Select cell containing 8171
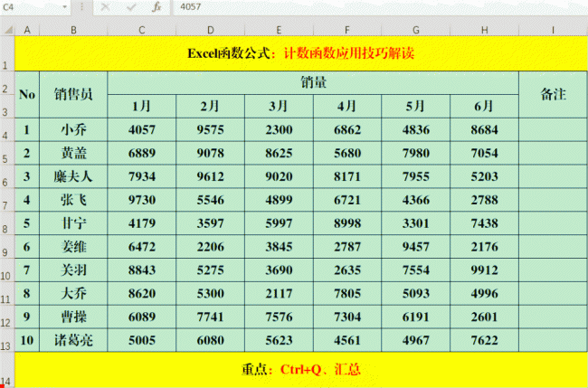 pyautogui.click(x=347, y=176)
